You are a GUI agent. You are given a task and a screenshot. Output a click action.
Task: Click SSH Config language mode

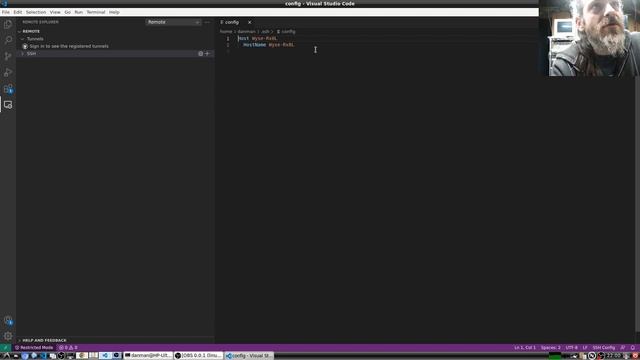click(604, 348)
